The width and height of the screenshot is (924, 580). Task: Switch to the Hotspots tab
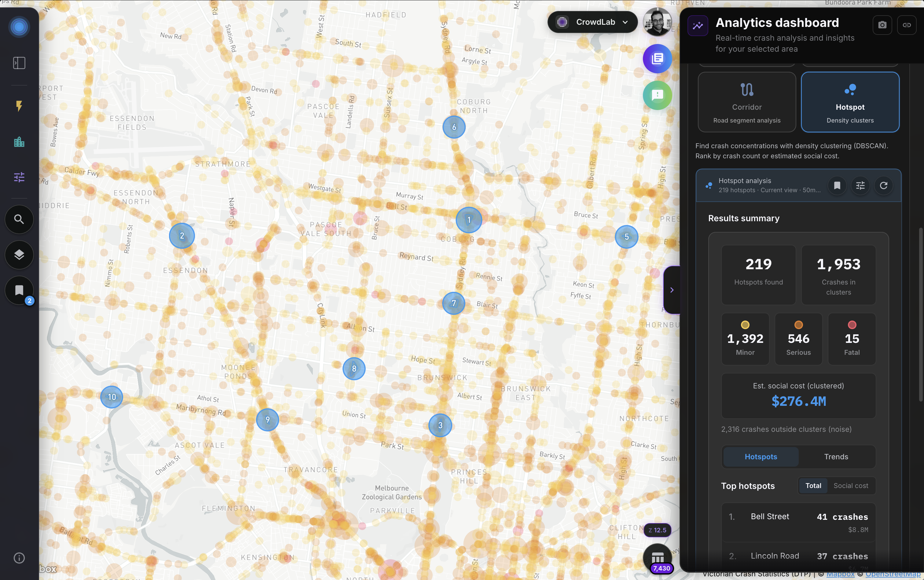(x=761, y=457)
